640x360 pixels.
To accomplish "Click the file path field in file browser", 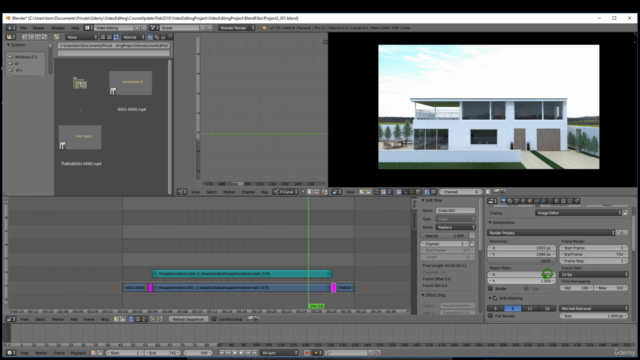I will click(113, 46).
